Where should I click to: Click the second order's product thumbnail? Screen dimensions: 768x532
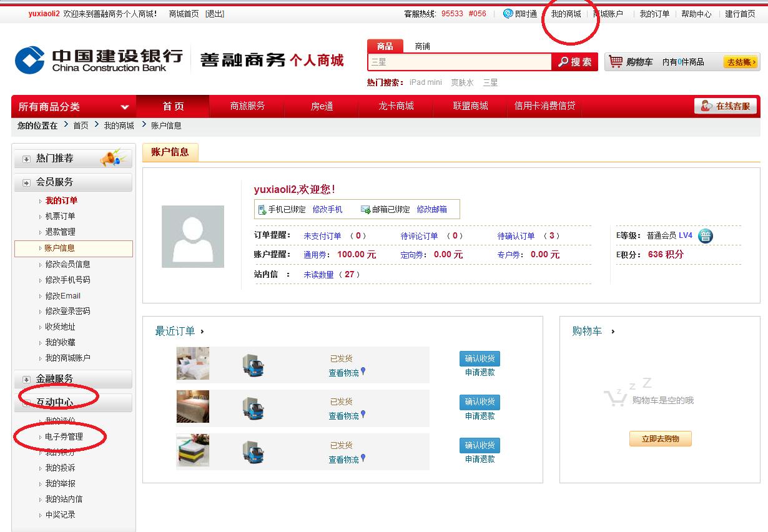(x=192, y=407)
